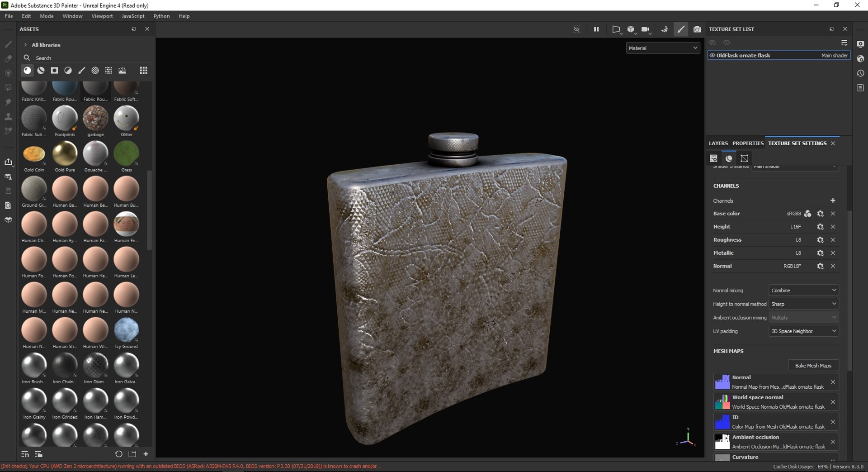Filter assets by textures grid icon
Viewport: 868px width, 472px height.
pos(108,70)
